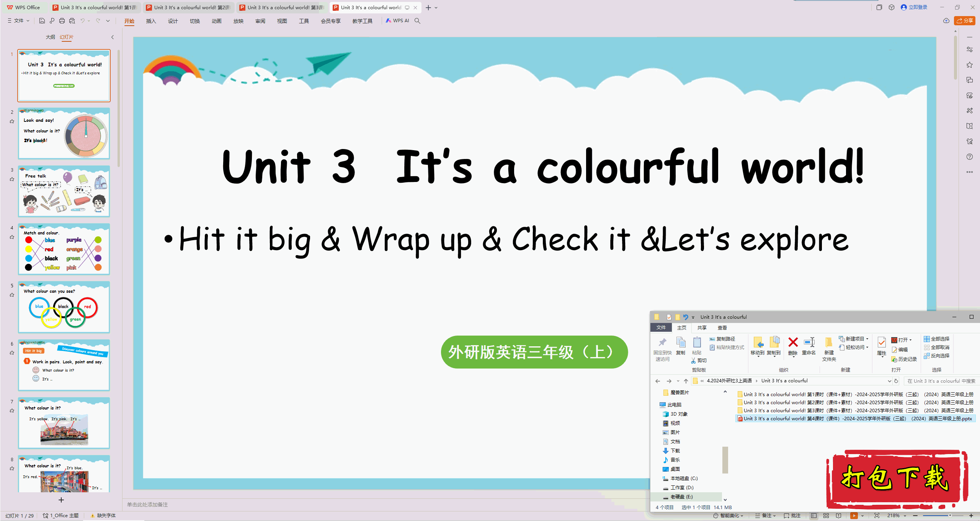The width and height of the screenshot is (980, 521).
Task: Expand Explorer address bar history dropdown
Action: click(x=889, y=381)
